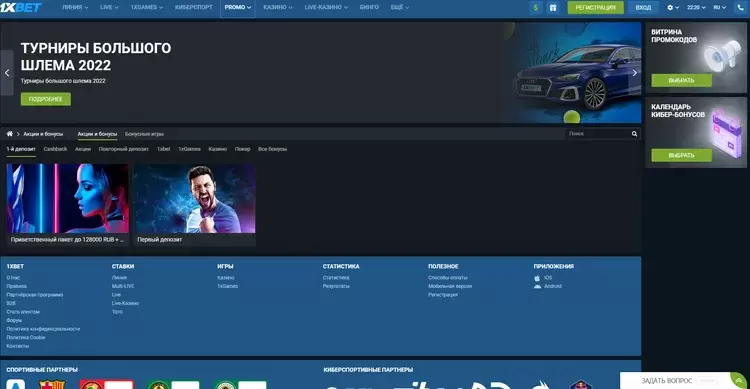Image resolution: width=750 pixels, height=389 pixels.
Task: Open the О нас footer link
Action: click(x=13, y=278)
